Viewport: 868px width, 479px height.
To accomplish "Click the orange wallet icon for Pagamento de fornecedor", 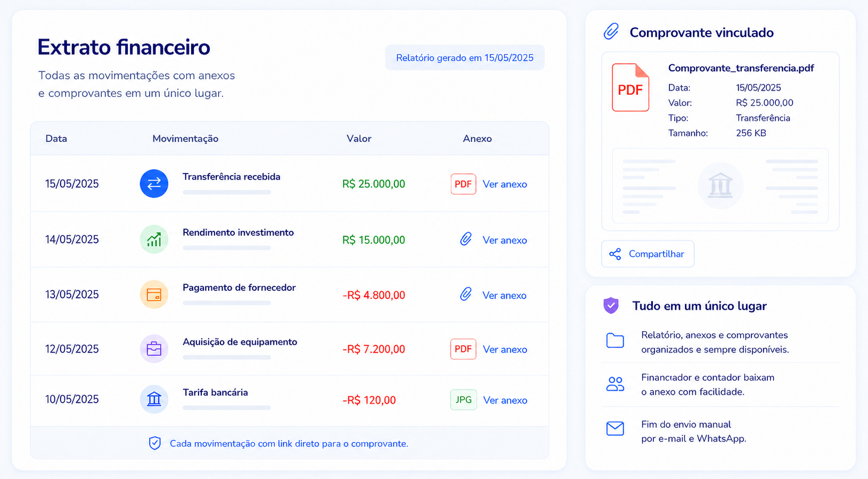I will pyautogui.click(x=154, y=295).
